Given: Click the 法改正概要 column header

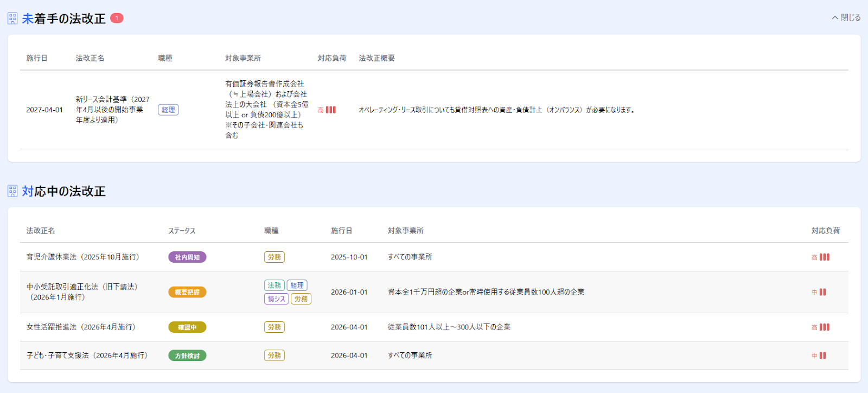Looking at the screenshot, I should [x=377, y=58].
